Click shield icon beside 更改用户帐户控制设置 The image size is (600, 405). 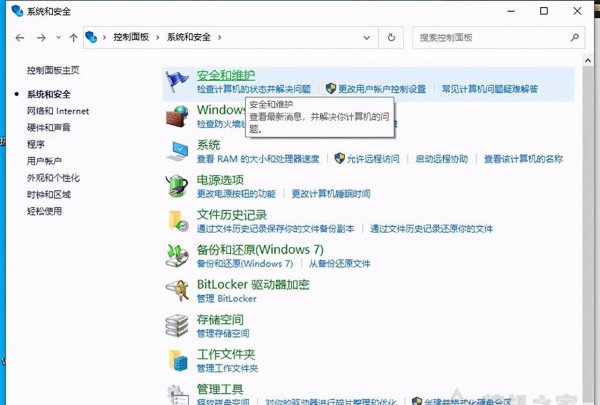(331, 89)
